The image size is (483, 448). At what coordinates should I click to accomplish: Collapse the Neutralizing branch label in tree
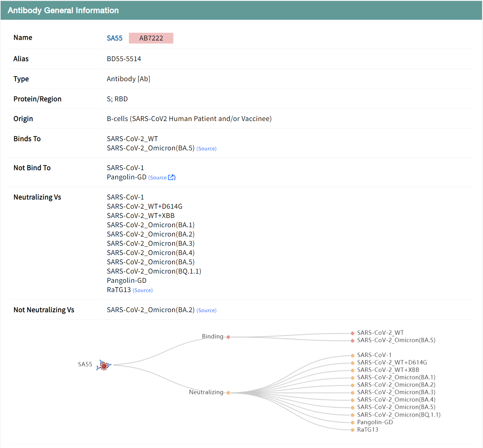pyautogui.click(x=206, y=392)
